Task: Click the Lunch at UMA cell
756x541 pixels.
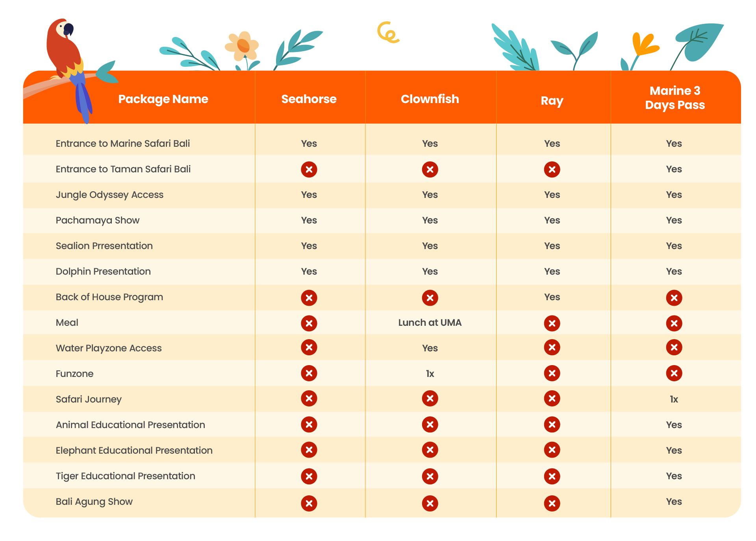Action: point(430,323)
